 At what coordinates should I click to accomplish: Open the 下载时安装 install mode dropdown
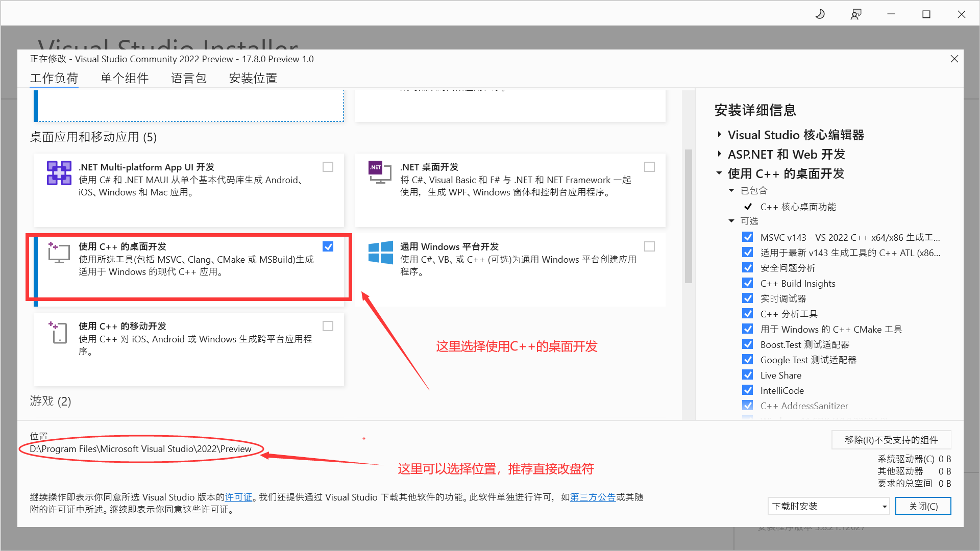[828, 506]
